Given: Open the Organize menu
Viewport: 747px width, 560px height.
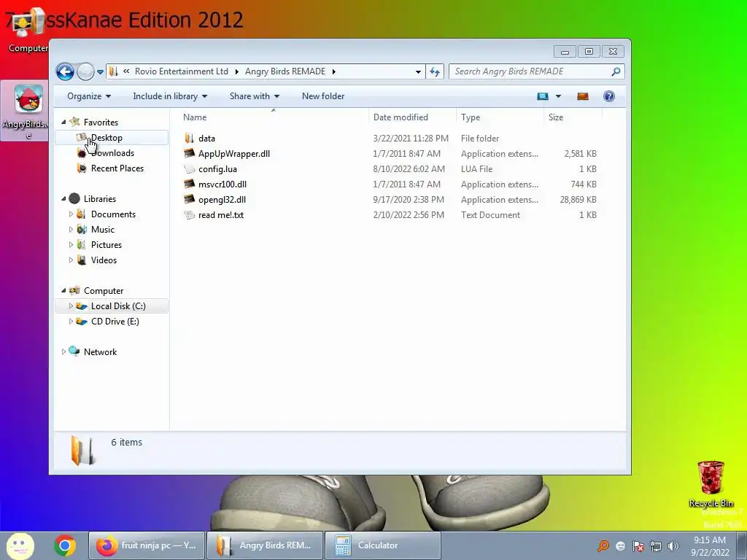Looking at the screenshot, I should click(x=88, y=96).
